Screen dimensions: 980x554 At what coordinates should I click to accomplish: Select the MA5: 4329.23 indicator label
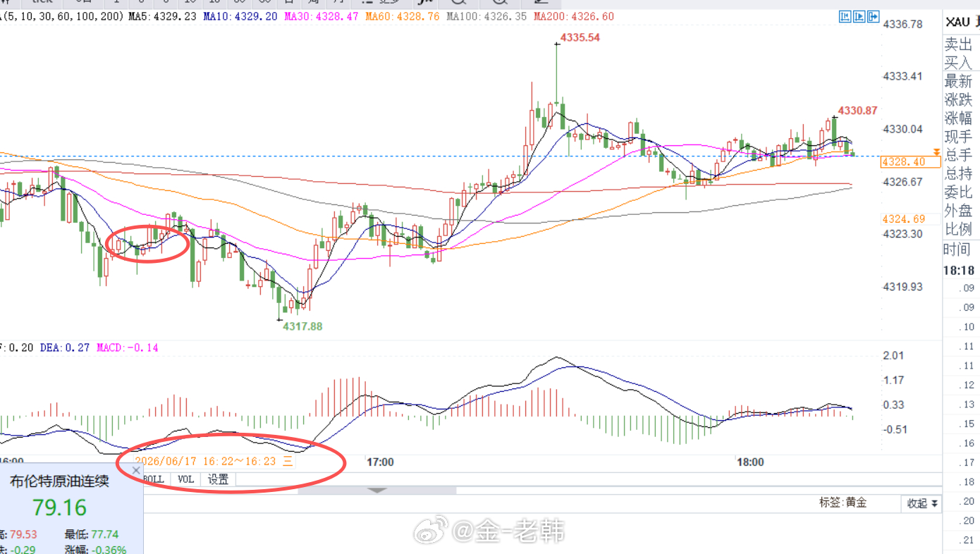[163, 16]
